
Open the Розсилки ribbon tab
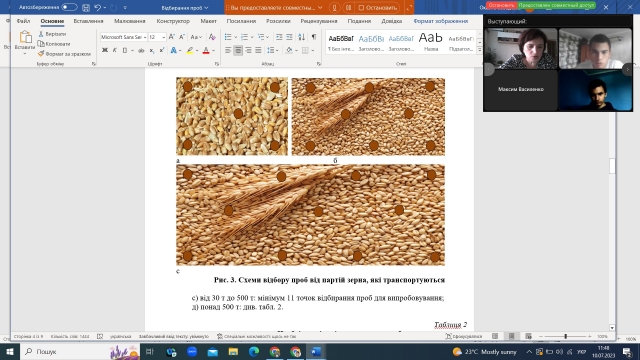[278, 21]
